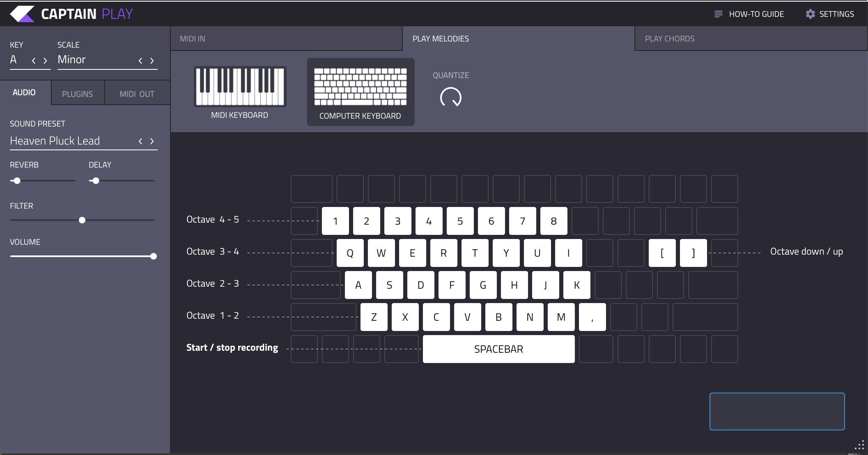The width and height of the screenshot is (868, 455).
Task: Click the next sound preset arrow icon
Action: pos(152,141)
